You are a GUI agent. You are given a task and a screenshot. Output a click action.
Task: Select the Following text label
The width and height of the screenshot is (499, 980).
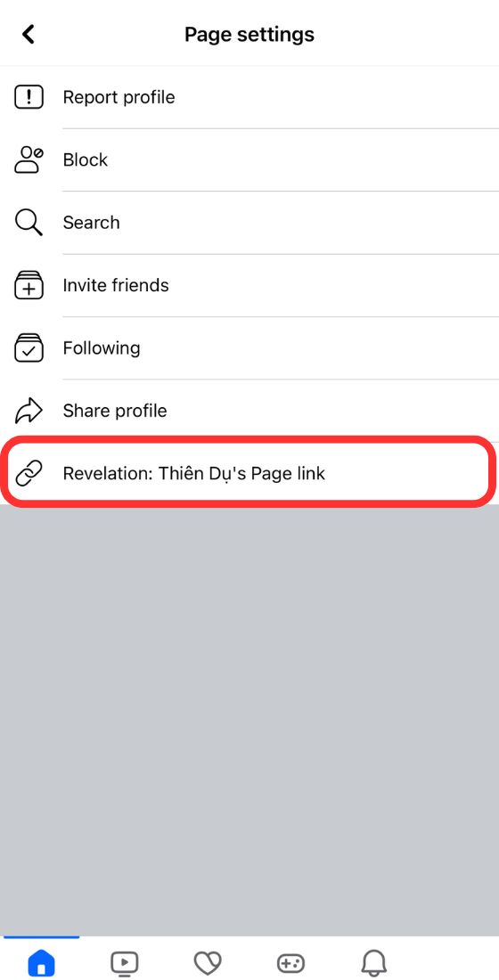102,347
